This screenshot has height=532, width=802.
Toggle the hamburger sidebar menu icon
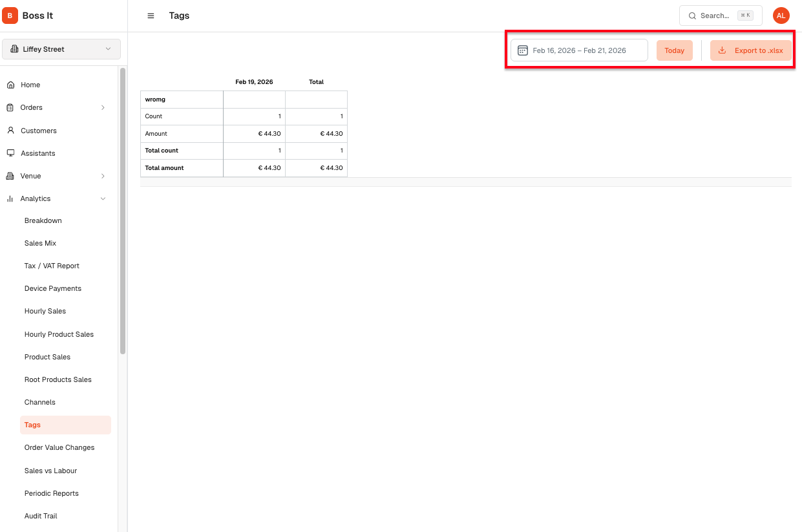click(x=151, y=16)
